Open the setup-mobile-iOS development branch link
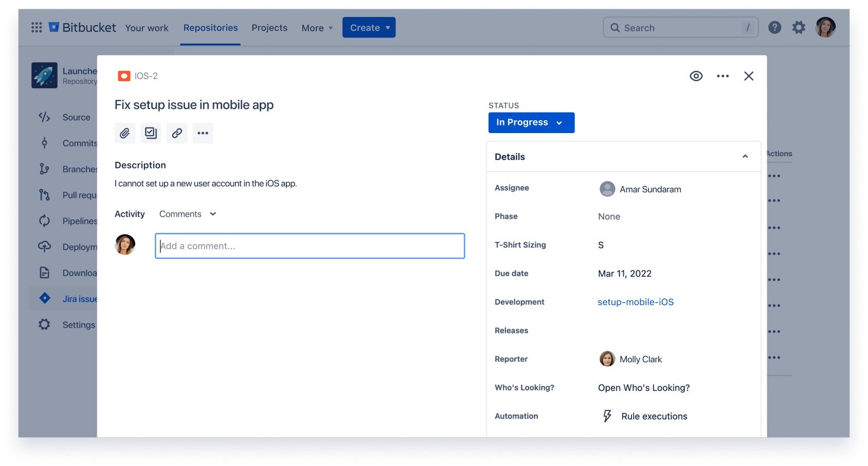The height and width of the screenshot is (466, 868). click(636, 302)
